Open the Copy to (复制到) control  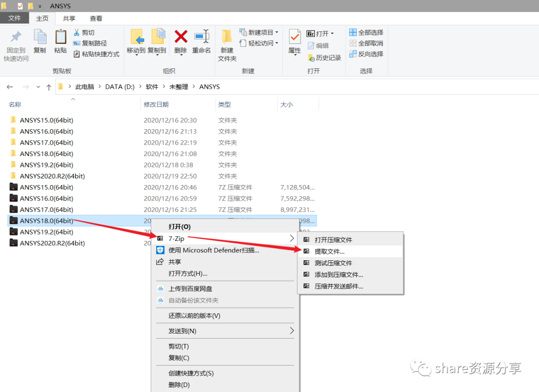coord(157,42)
